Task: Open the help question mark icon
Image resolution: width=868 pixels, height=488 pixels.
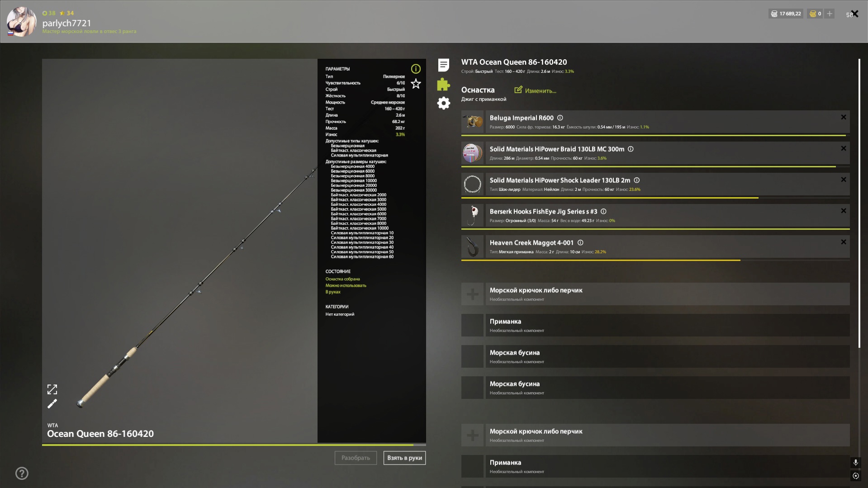Action: tap(22, 474)
